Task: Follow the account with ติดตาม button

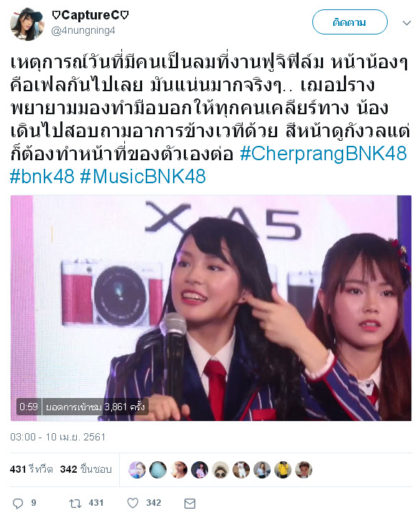Action: pos(350,22)
